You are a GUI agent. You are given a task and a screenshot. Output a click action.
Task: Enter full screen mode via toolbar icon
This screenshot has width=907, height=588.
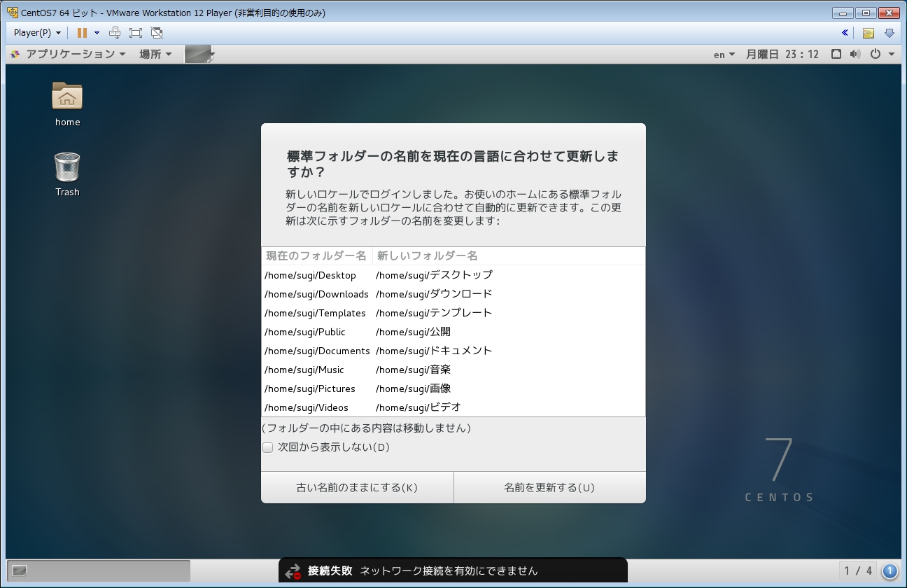[136, 33]
